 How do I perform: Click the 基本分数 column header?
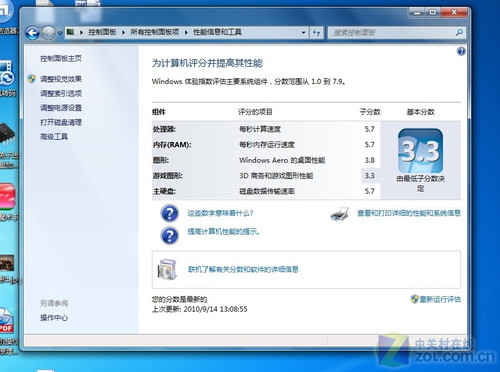click(421, 112)
